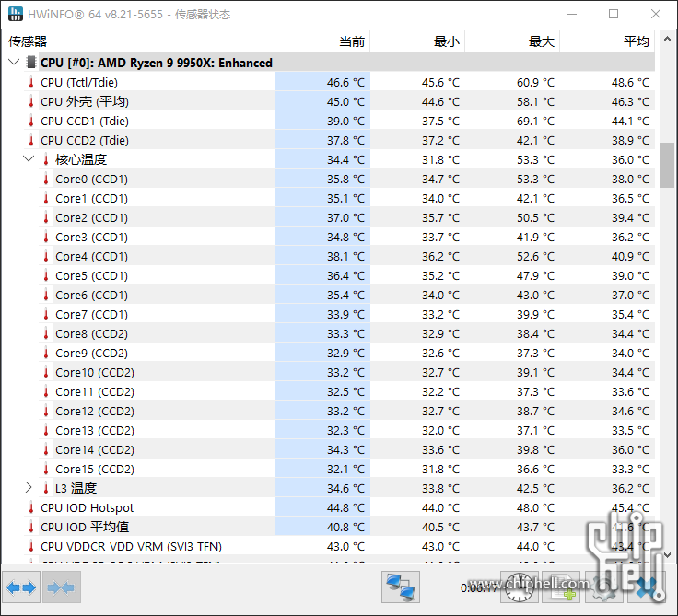Click the 46.6 °C current value of CPU (Tctl/Tdie)
Image resolution: width=678 pixels, height=616 pixels.
pyautogui.click(x=345, y=82)
